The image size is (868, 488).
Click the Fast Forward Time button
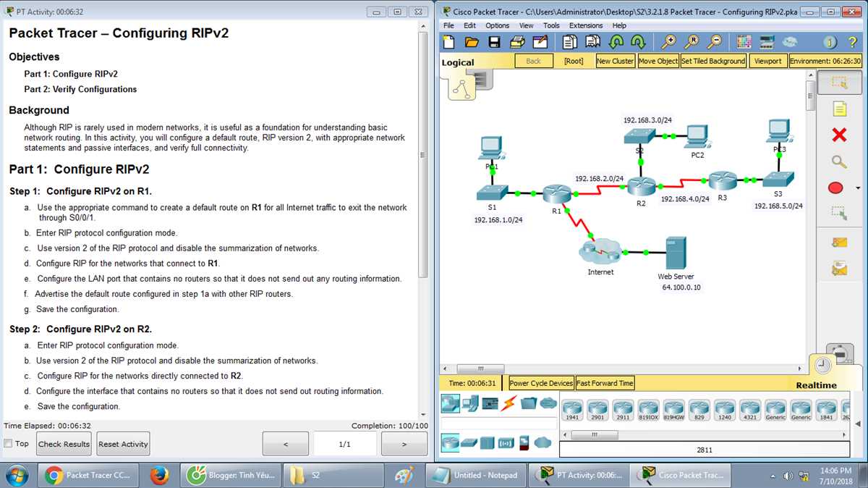605,383
